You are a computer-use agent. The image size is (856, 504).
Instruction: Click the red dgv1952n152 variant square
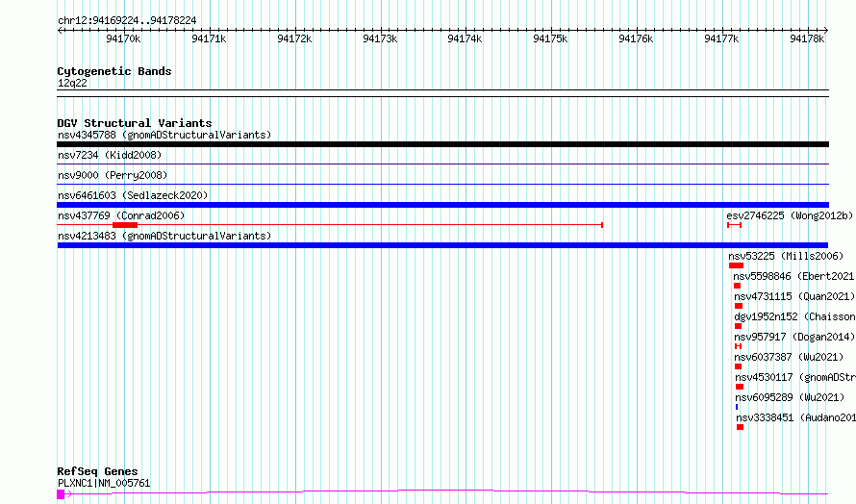click(738, 326)
